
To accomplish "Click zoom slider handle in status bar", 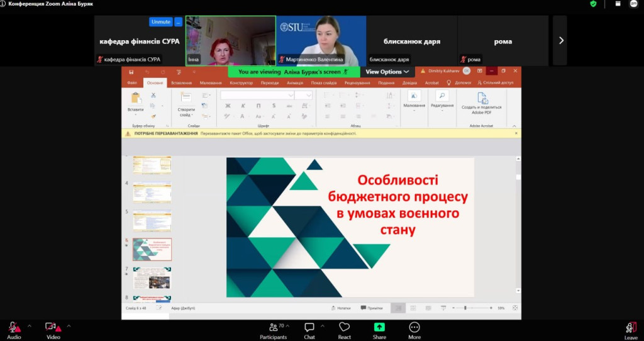I will [465, 308].
